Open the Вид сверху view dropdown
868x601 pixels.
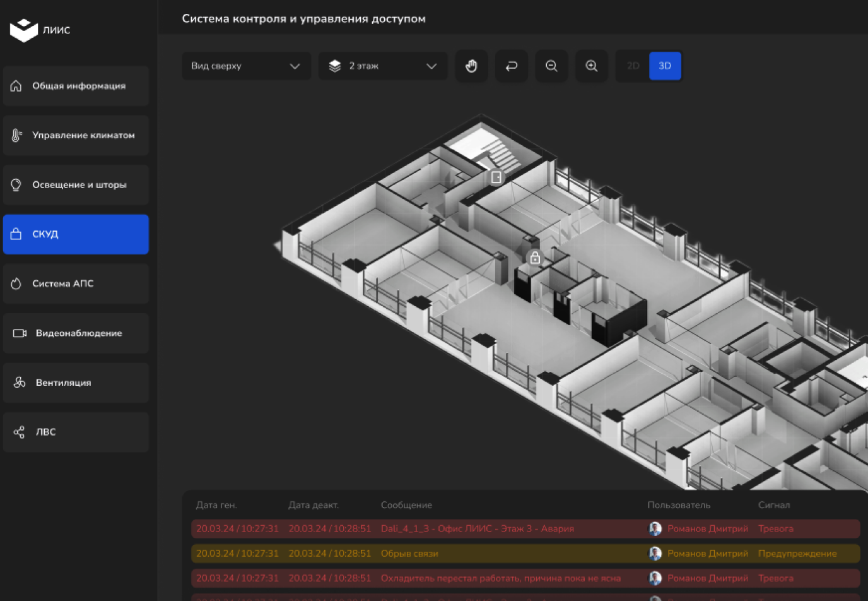click(x=247, y=66)
